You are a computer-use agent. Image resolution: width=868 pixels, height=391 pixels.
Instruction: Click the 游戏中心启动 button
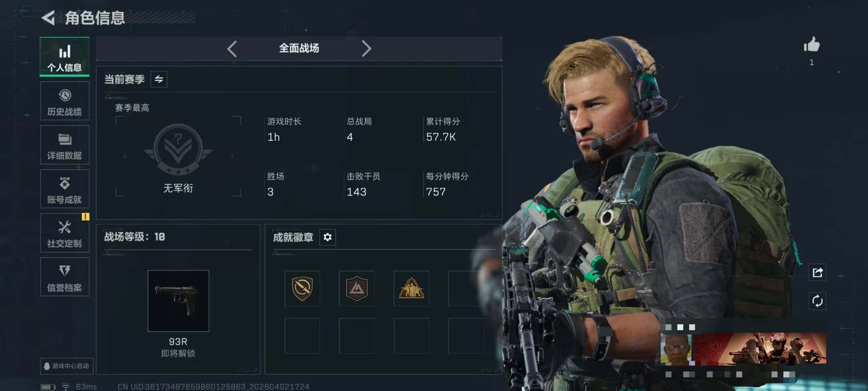[x=67, y=366]
